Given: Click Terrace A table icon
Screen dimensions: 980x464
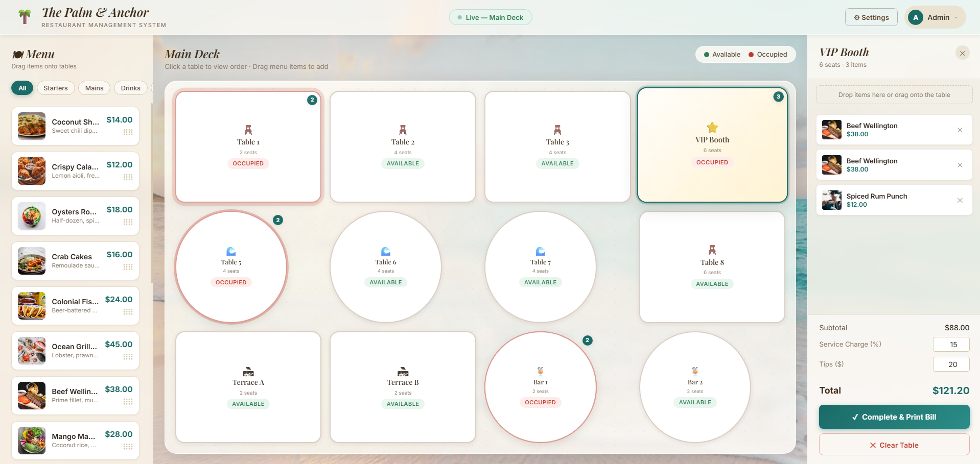Looking at the screenshot, I should point(248,372).
